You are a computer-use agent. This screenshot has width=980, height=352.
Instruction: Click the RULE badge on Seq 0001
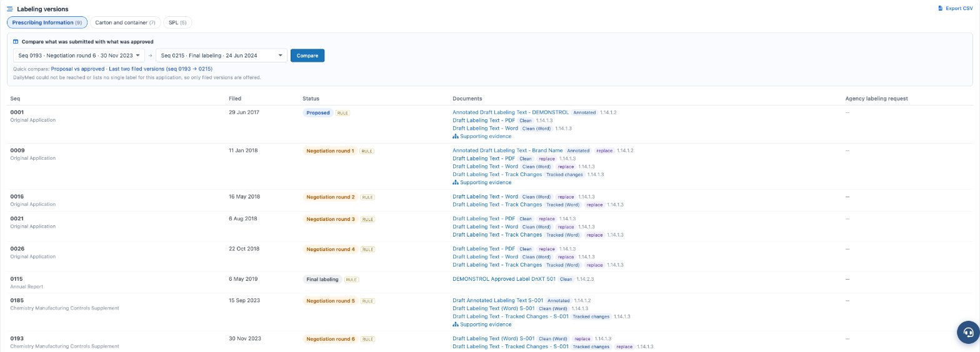tap(343, 114)
